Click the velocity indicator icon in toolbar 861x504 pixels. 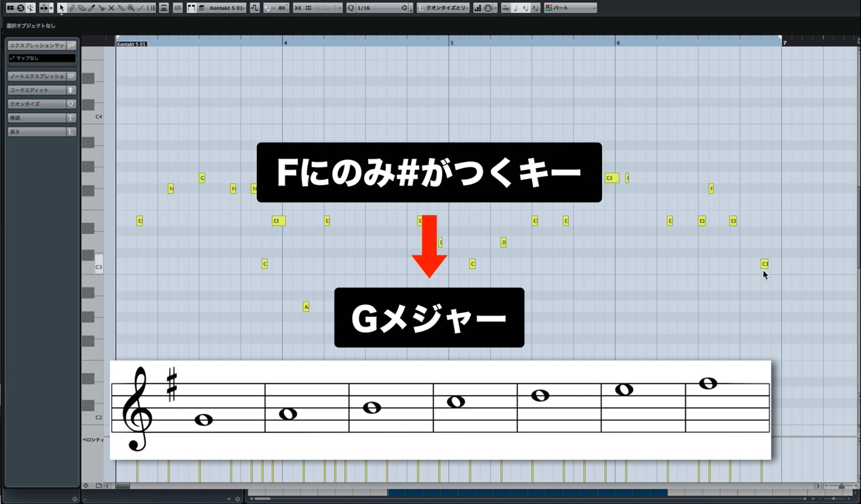[163, 8]
